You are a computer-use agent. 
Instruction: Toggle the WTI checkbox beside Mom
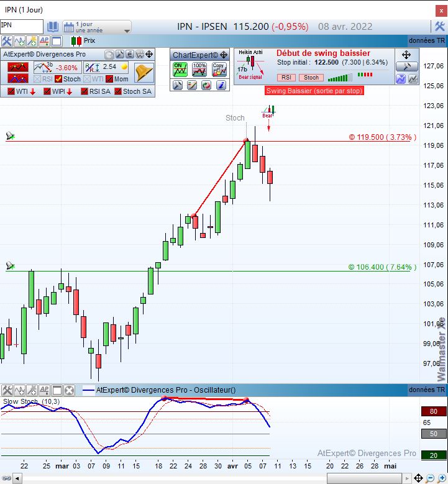click(x=87, y=79)
